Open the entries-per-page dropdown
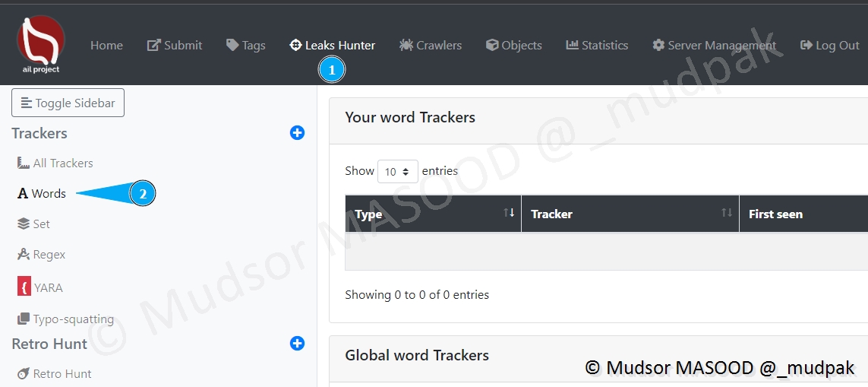Viewport: 868px width, 387px height. (398, 172)
